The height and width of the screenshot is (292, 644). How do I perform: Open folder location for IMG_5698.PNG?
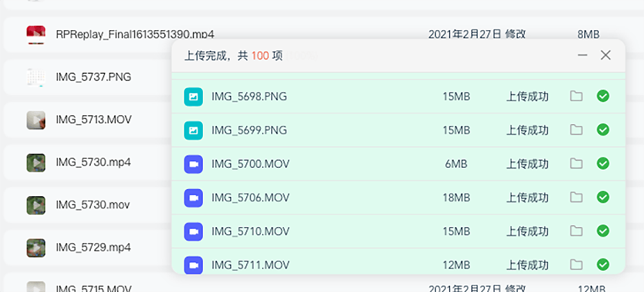[x=576, y=96]
